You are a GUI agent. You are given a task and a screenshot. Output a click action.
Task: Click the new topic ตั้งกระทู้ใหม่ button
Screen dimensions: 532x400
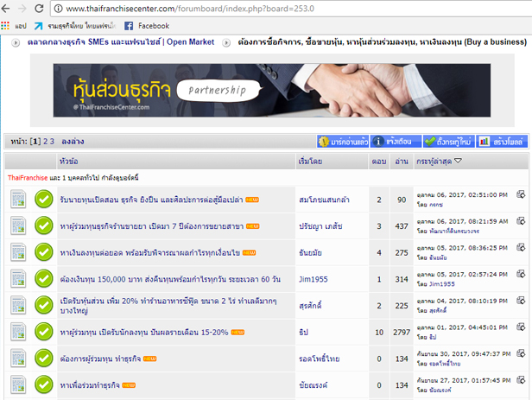(x=448, y=142)
